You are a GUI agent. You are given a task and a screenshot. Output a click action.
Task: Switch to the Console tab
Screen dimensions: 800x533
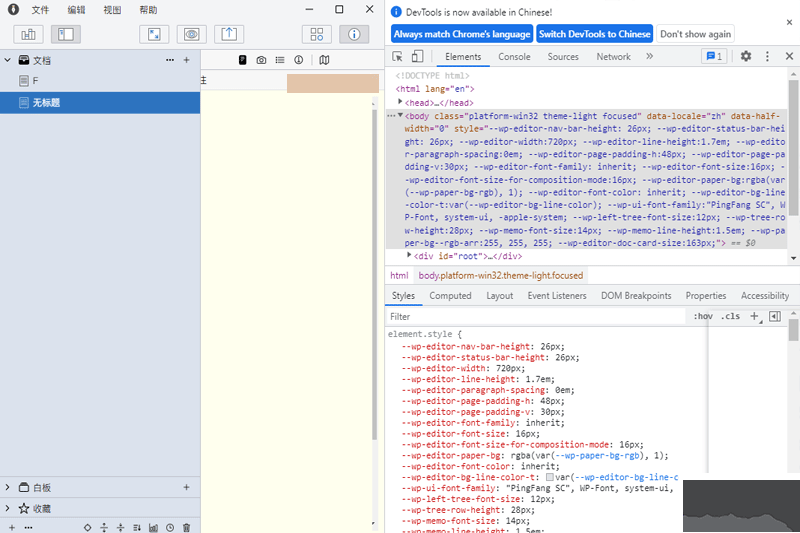click(514, 57)
